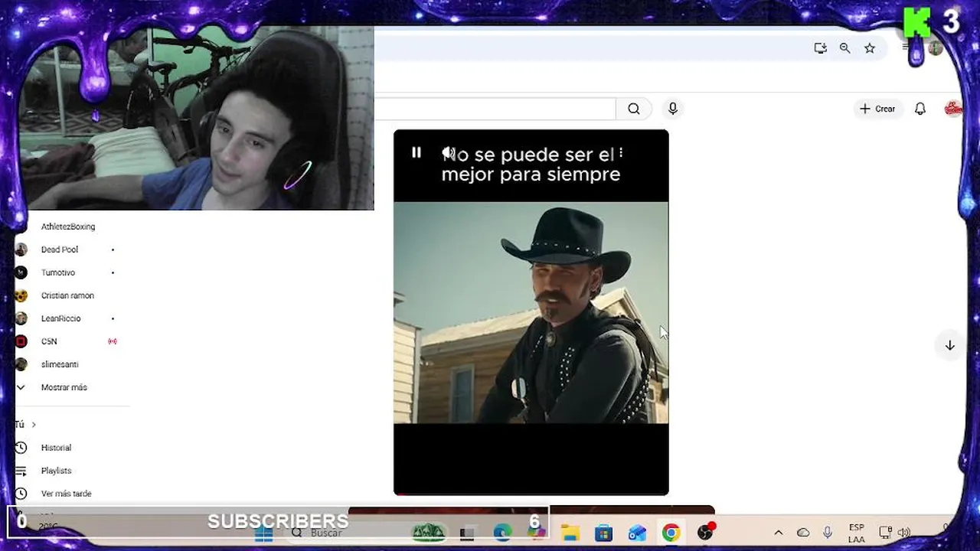Open the network tray icon
This screenshot has width=980, height=551.
click(x=885, y=533)
